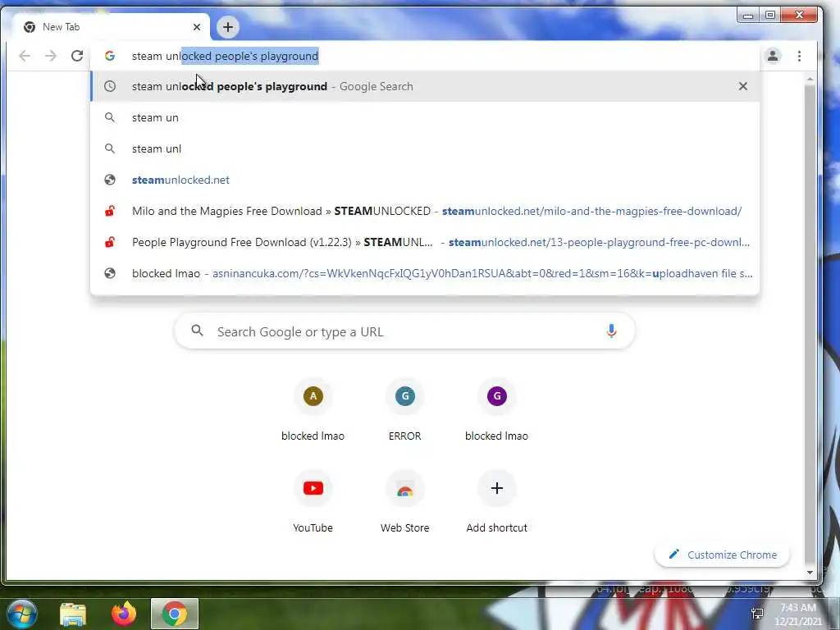Open the 'blocked lmao' shortcut with purple G icon
The image size is (840, 630).
pos(496,410)
